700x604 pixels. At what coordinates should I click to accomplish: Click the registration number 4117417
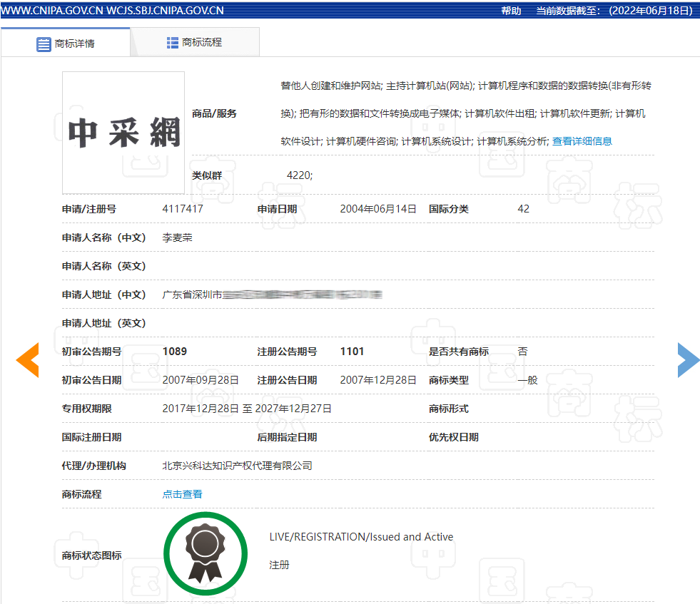coord(183,209)
